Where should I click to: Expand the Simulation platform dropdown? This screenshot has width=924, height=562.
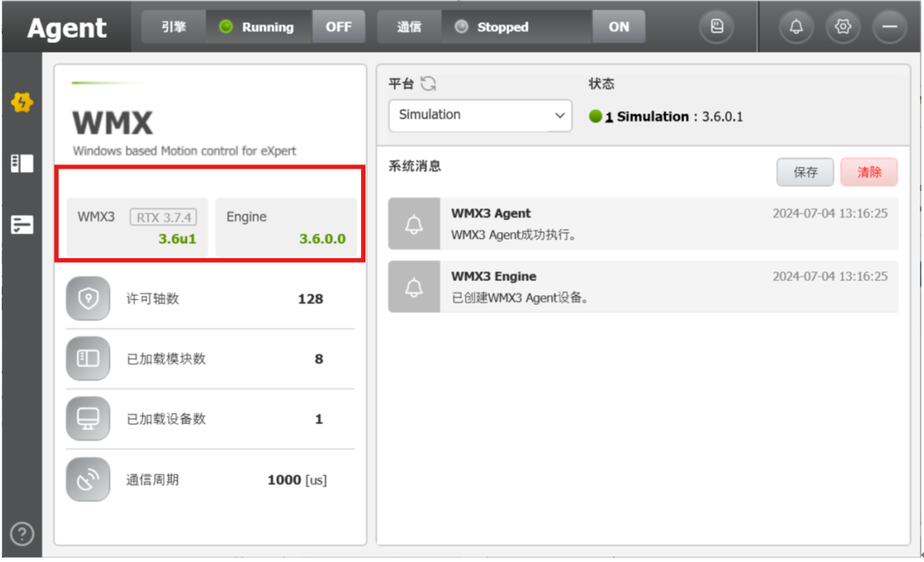(x=480, y=115)
